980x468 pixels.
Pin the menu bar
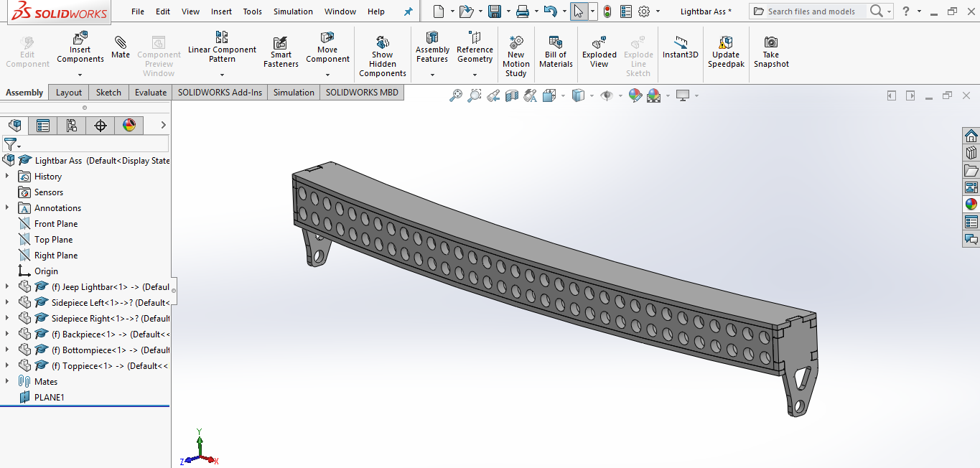(x=409, y=11)
